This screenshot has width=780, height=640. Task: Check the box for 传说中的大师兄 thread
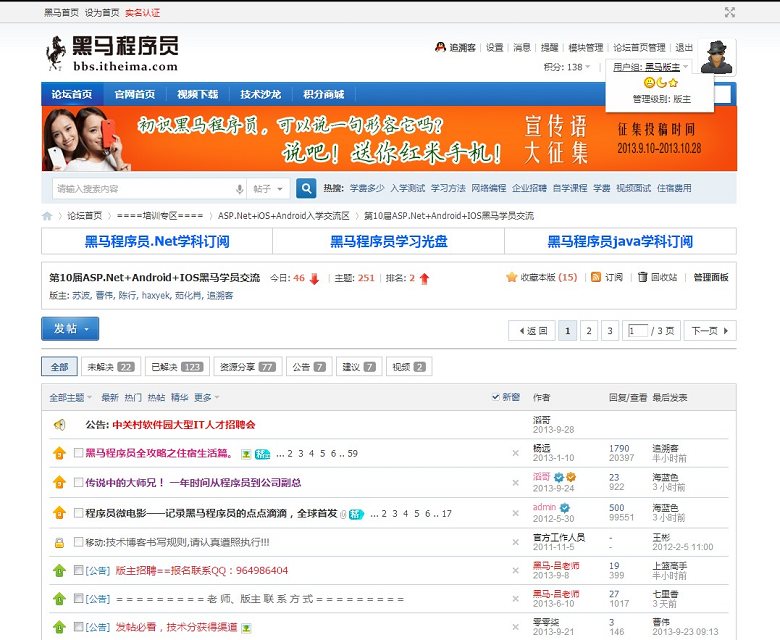79,482
